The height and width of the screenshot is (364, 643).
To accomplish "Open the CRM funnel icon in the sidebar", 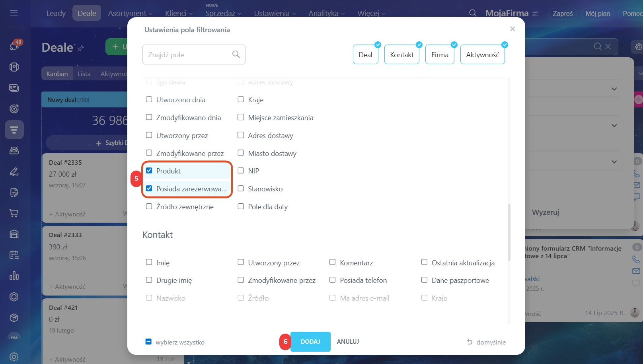I will click(x=14, y=130).
